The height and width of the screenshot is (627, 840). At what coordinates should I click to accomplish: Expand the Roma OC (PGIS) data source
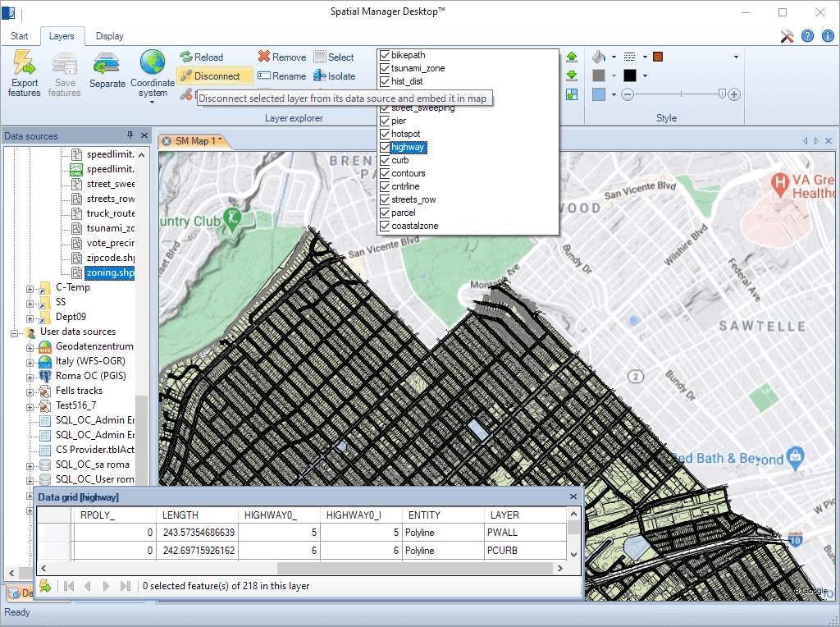pos(30,378)
